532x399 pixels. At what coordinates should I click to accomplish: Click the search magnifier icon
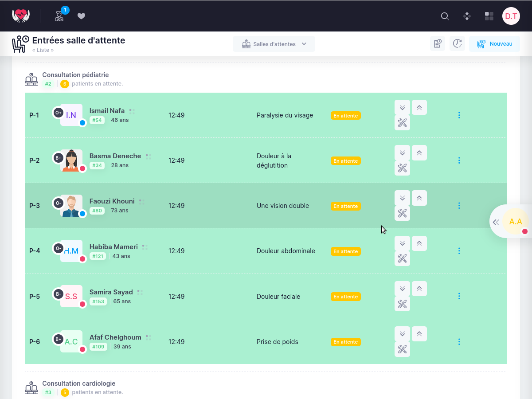tap(445, 16)
